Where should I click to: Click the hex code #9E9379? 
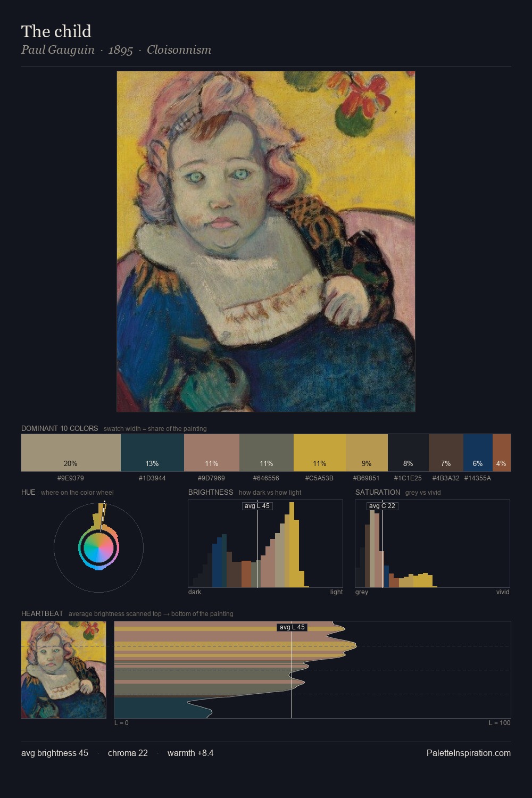tap(71, 478)
